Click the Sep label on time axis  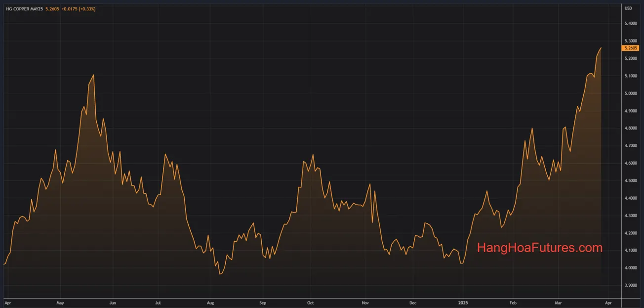click(262, 303)
